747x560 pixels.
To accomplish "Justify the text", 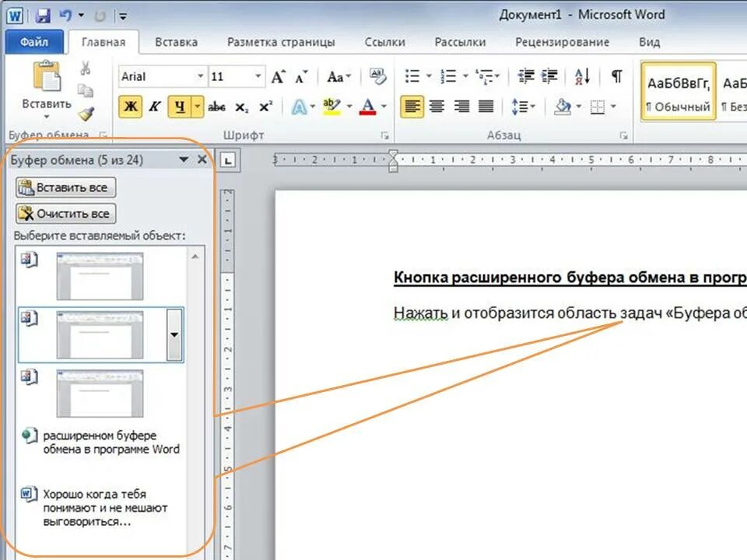I will 486,107.
